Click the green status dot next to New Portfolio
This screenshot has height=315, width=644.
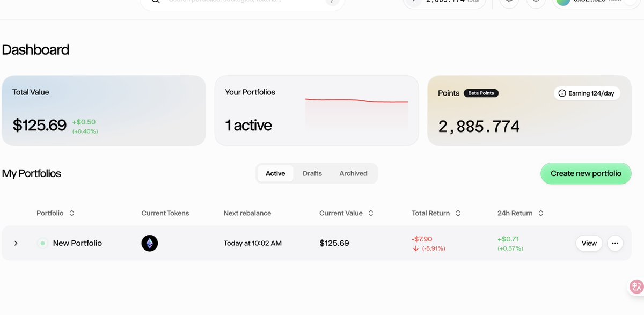pos(42,243)
